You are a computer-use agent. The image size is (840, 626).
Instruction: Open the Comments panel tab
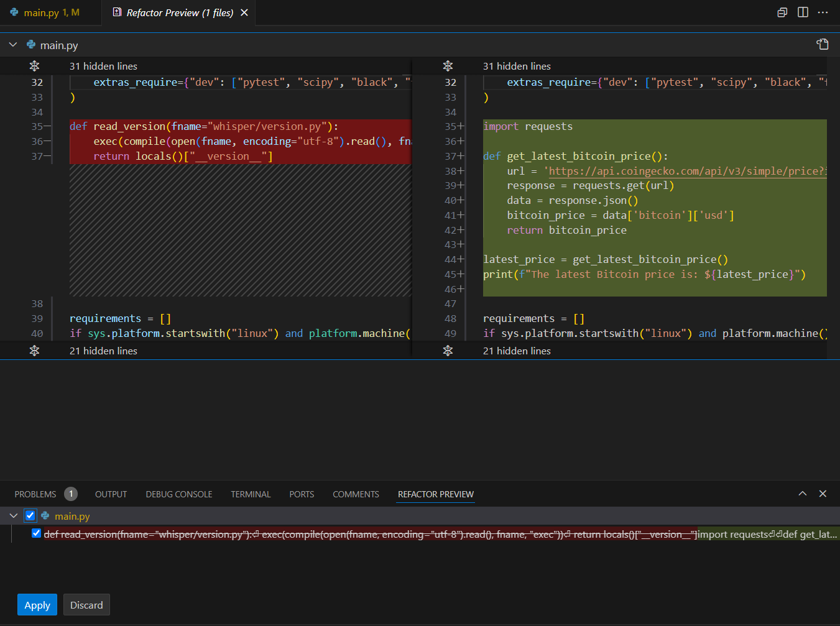pyautogui.click(x=356, y=494)
